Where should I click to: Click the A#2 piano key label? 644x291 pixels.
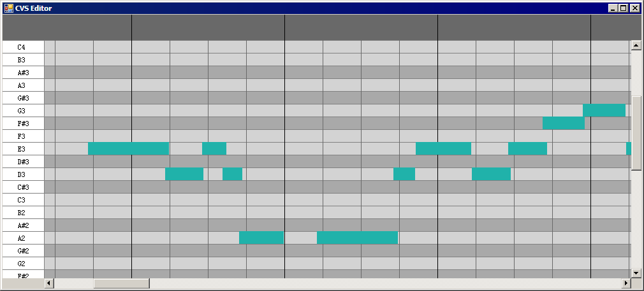pos(23,225)
